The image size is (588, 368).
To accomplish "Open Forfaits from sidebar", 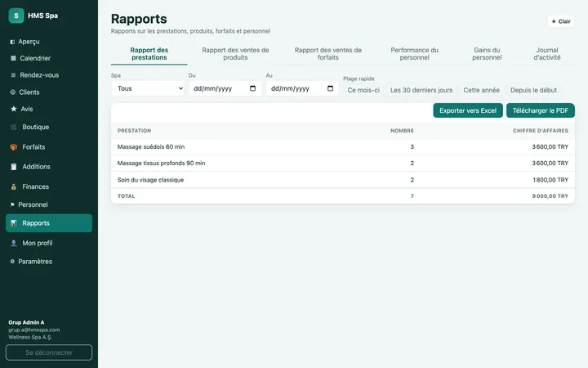I will (x=49, y=147).
